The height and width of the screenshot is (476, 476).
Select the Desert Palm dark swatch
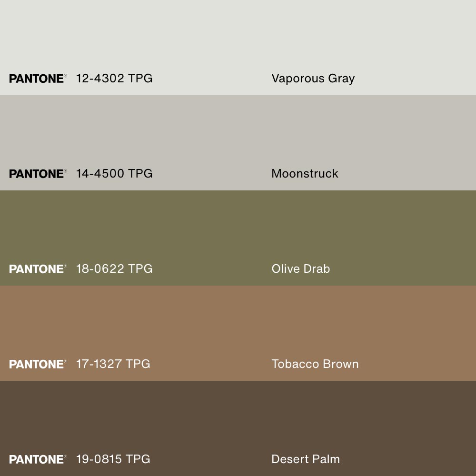pyautogui.click(x=238, y=419)
